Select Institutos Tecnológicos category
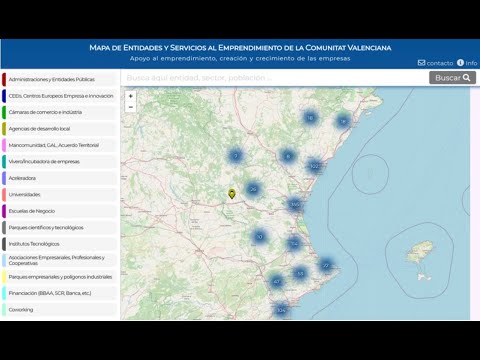This screenshot has height=360, width=480. pos(59,244)
